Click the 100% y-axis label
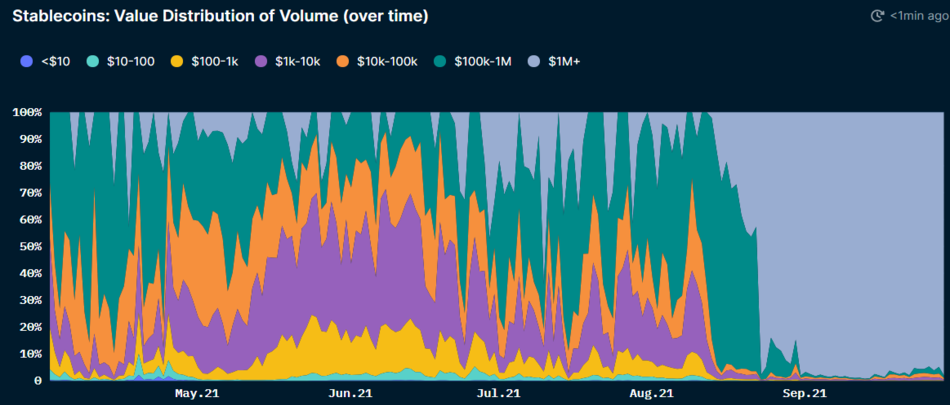 [27, 112]
